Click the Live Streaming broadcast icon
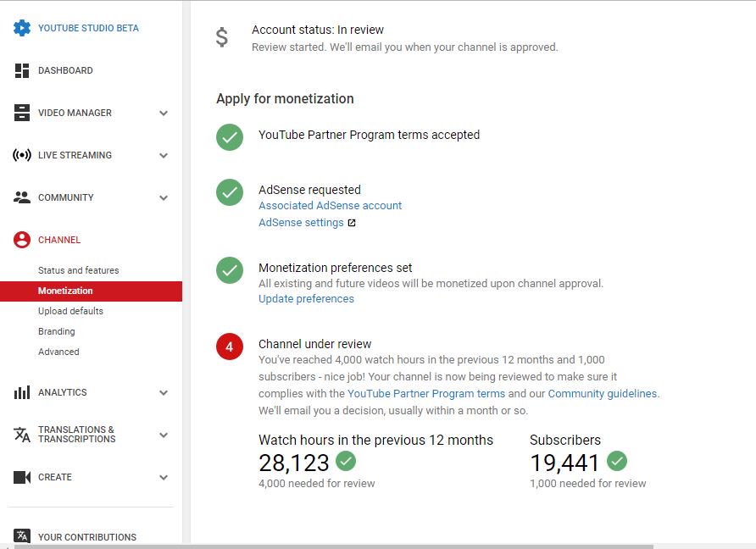This screenshot has height=549, width=756. pos(22,155)
